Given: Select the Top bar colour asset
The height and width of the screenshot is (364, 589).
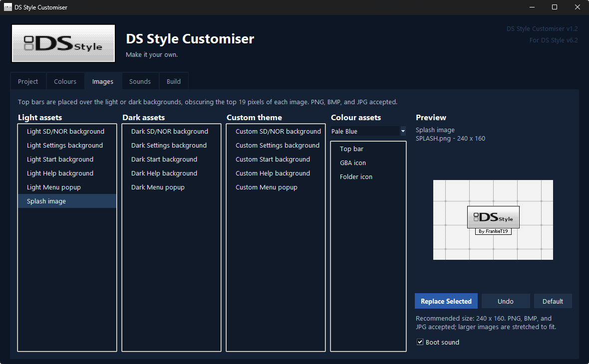Looking at the screenshot, I should [368, 149].
